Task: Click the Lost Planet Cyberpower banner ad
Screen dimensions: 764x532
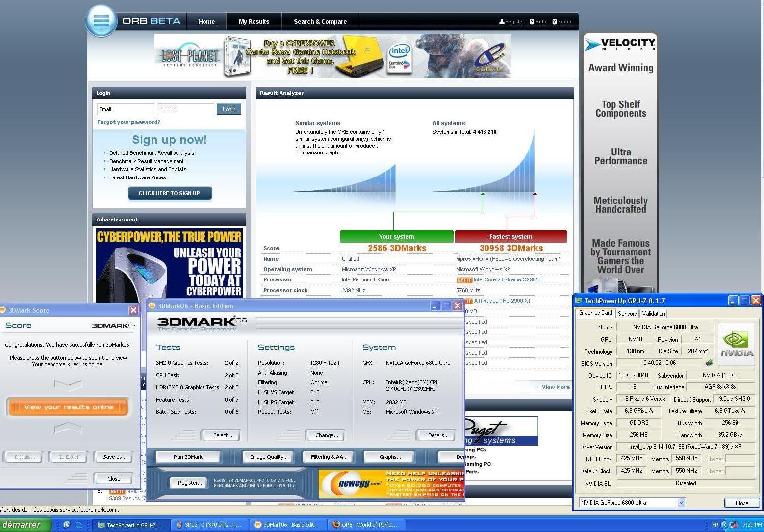Action: coord(332,55)
